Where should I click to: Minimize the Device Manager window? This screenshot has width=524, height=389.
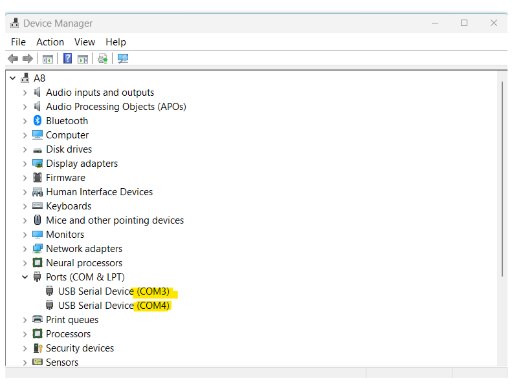[x=435, y=23]
